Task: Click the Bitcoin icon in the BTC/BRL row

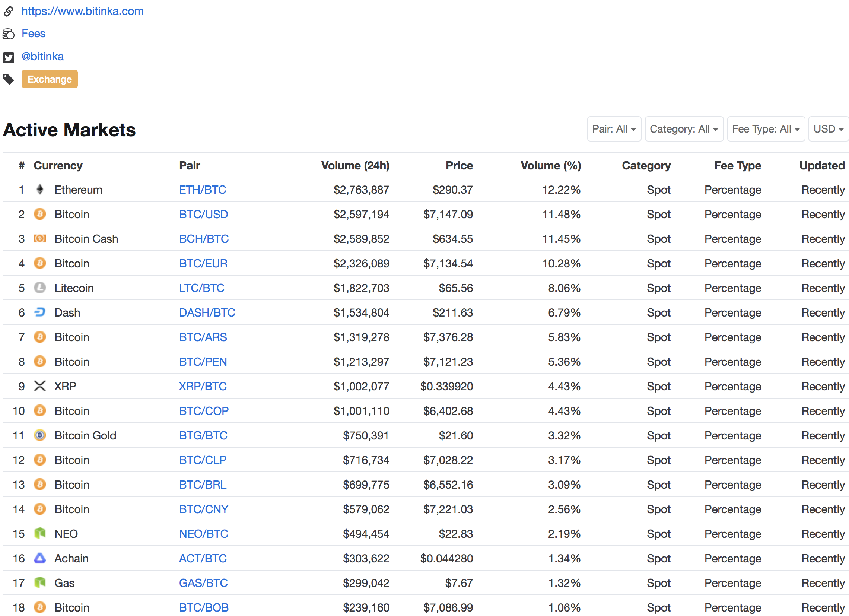Action: 40,485
